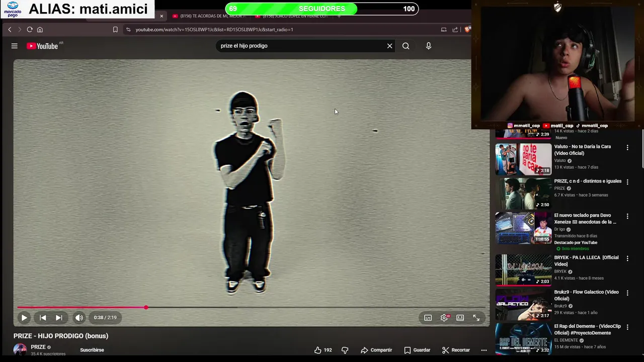
Task: Like the video with 192 likes
Action: (x=323, y=350)
